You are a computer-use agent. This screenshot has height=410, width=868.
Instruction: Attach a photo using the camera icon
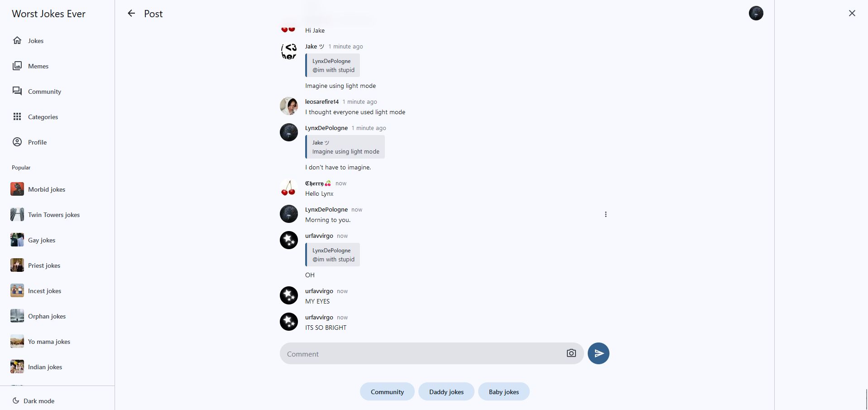(x=571, y=353)
